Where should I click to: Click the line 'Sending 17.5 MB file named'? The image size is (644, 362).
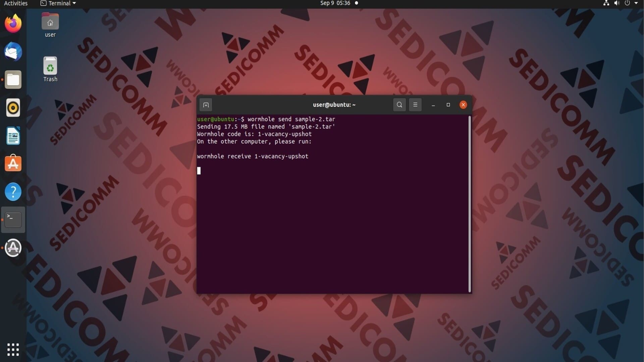click(x=266, y=127)
